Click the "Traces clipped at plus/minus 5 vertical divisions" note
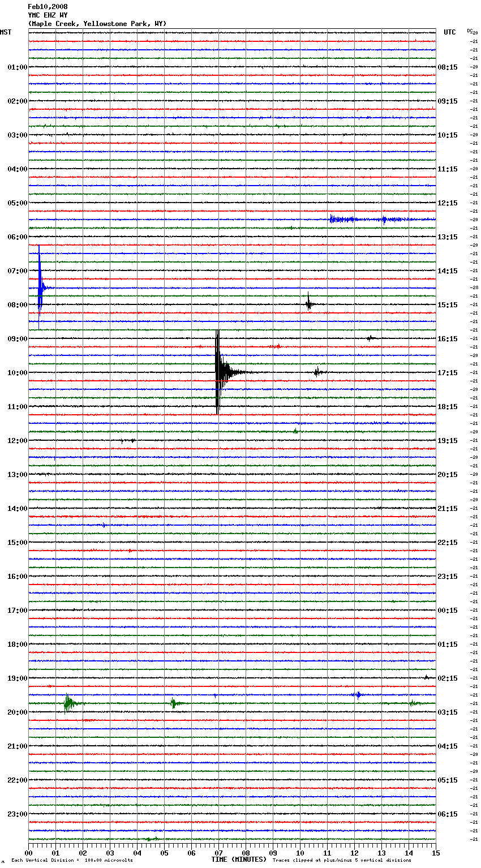 click(x=342, y=860)
